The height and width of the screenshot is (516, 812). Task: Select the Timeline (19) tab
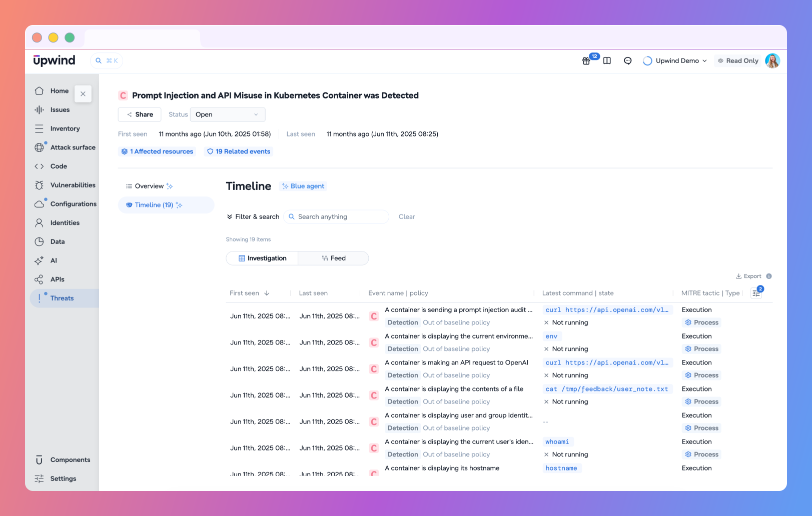(166, 205)
